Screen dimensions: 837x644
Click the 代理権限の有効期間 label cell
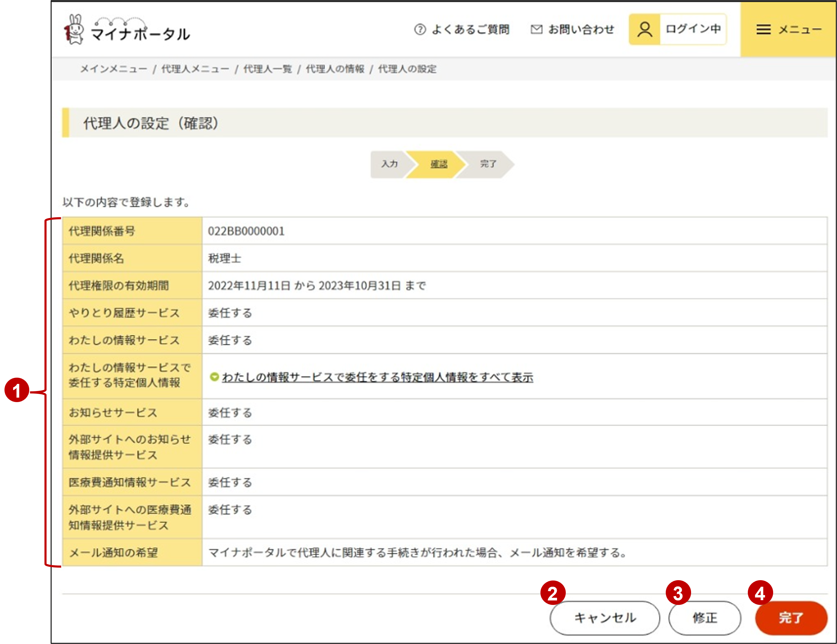click(132, 285)
